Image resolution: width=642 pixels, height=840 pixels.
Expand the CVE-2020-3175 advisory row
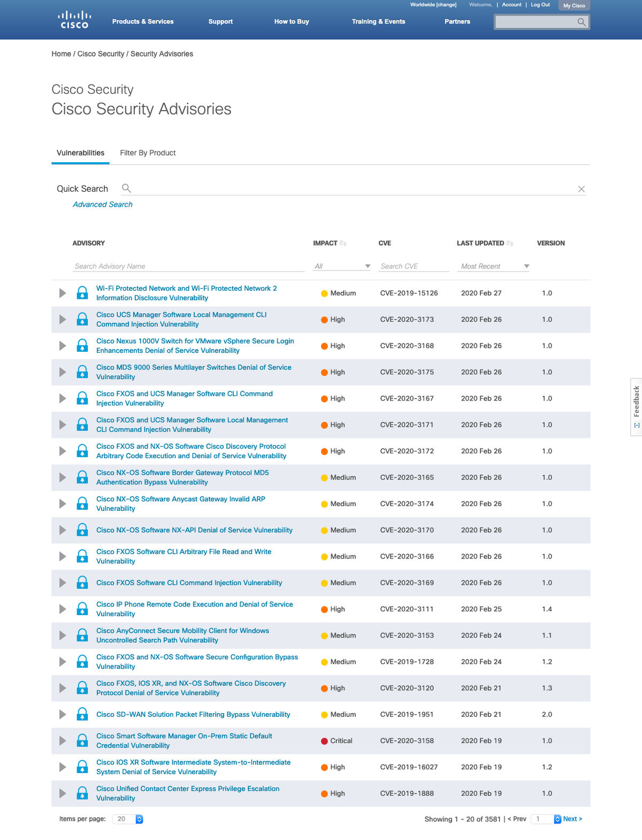click(x=63, y=372)
